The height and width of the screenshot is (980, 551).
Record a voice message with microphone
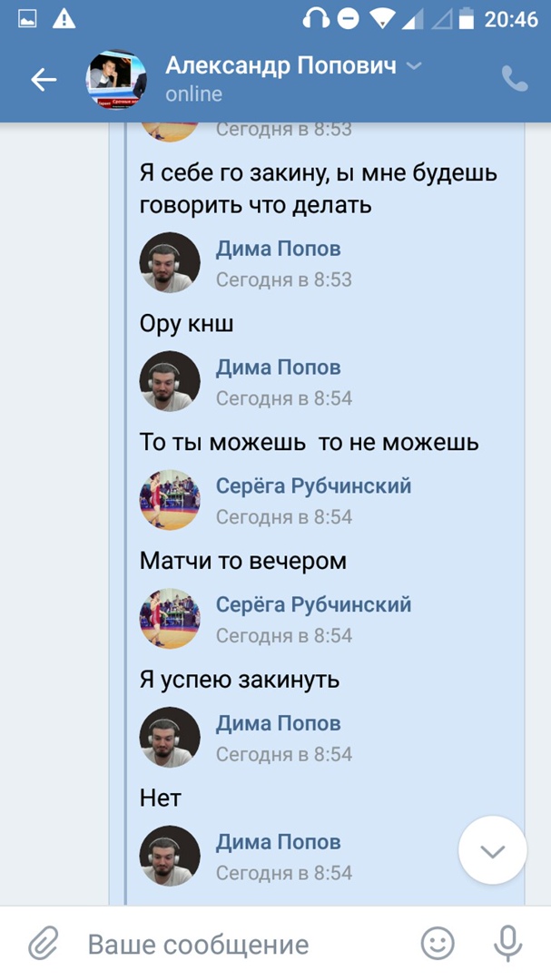tap(507, 944)
